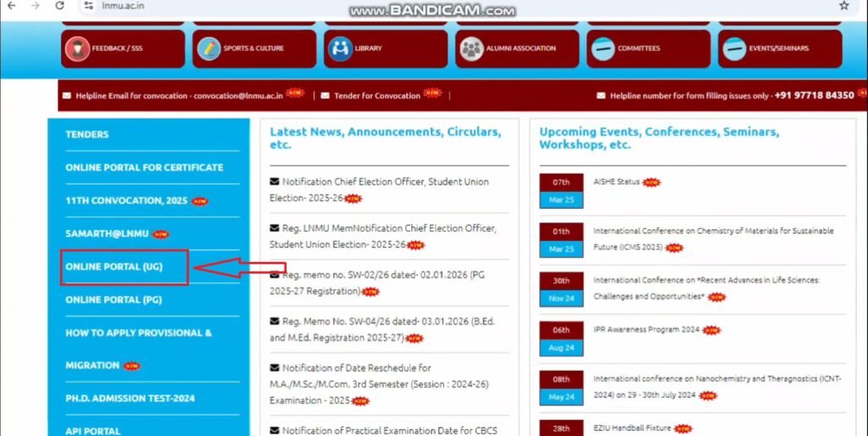Bookmark this page with the star icon
Image resolution: width=868 pixels, height=436 pixels.
[x=843, y=6]
